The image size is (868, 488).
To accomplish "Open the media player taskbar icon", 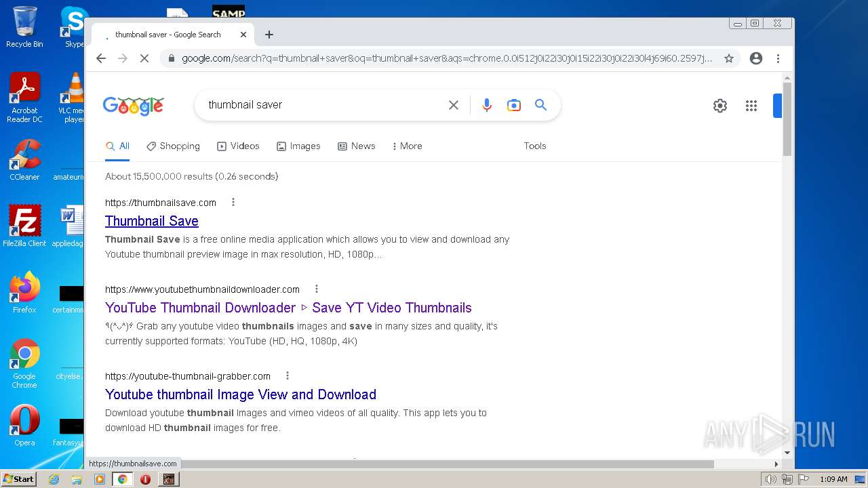I will click(100, 479).
